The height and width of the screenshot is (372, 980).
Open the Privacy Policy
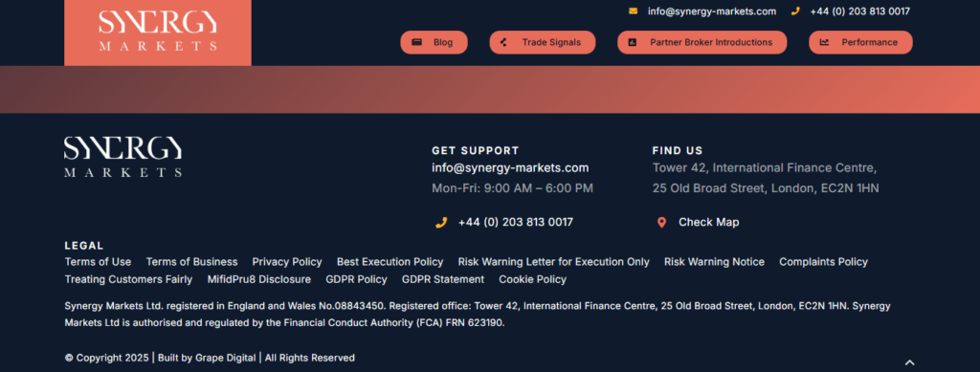[x=287, y=262]
